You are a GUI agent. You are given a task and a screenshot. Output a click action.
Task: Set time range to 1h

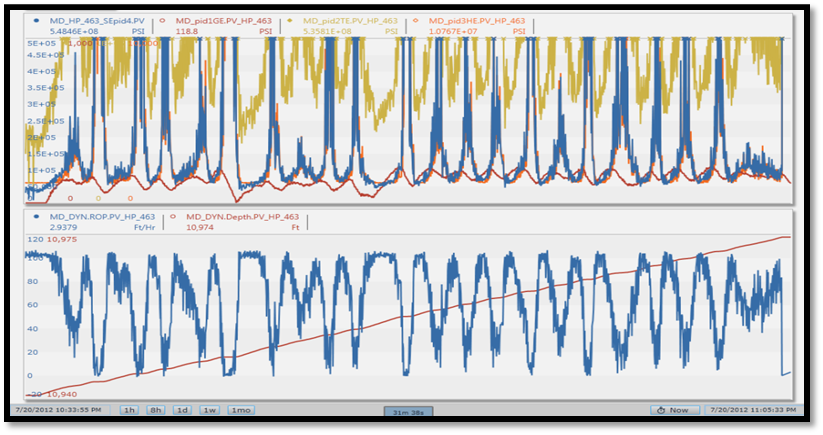point(130,410)
